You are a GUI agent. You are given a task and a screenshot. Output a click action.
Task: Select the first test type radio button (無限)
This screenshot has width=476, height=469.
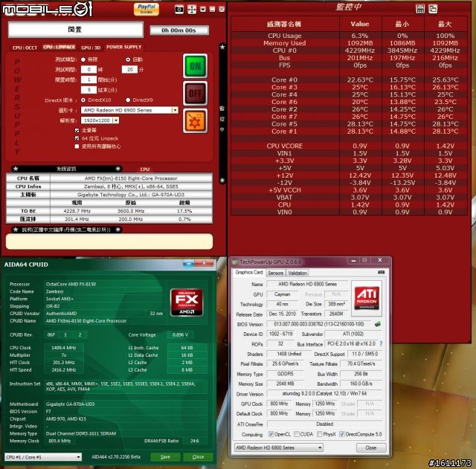tap(83, 59)
